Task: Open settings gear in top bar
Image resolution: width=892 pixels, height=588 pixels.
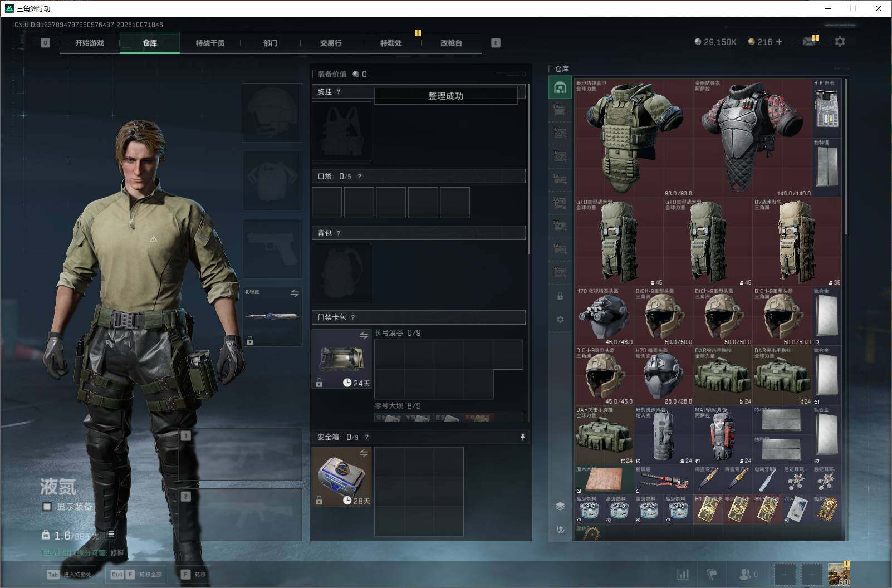Action: [840, 42]
